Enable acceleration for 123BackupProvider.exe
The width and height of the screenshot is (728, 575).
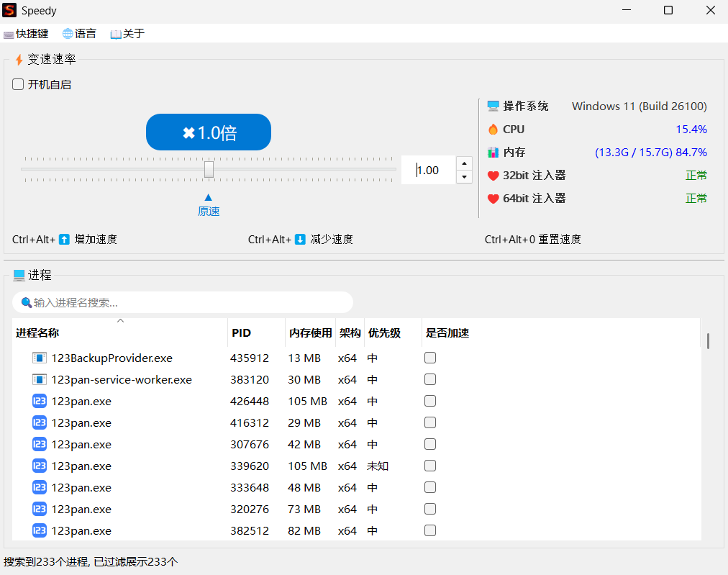(x=429, y=358)
